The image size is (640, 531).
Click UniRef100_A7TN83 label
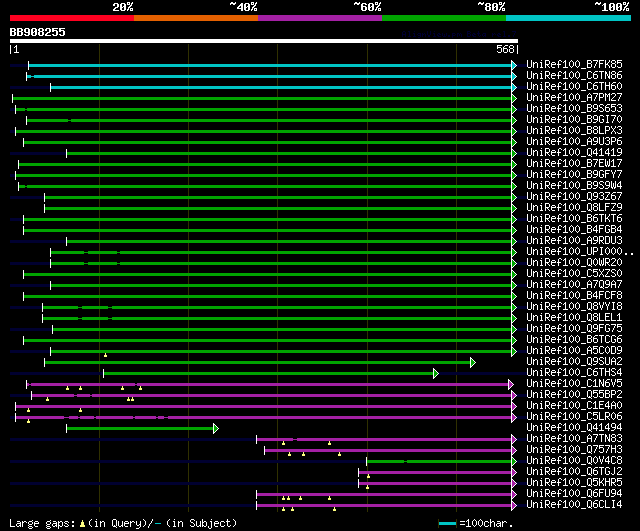(574, 439)
